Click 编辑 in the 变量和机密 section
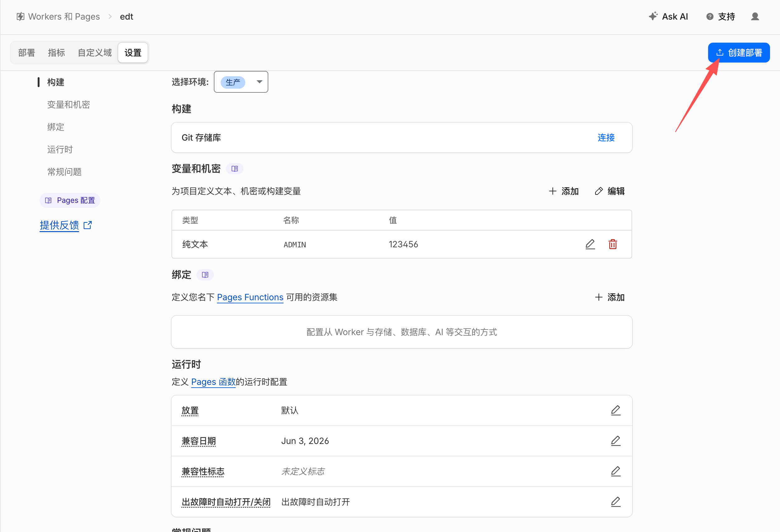Viewport: 780px width, 532px height. click(609, 191)
